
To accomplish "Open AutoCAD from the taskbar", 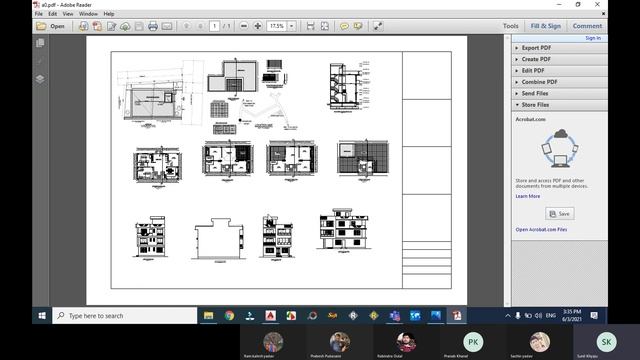I will (x=271, y=316).
